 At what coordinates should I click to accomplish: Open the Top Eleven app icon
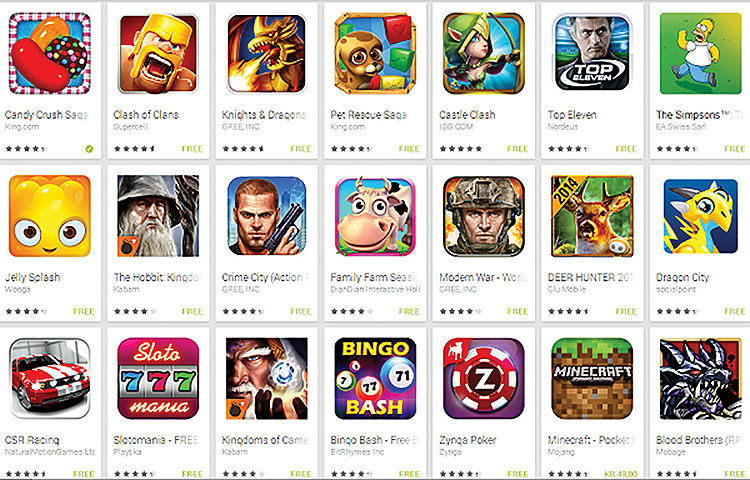(x=592, y=54)
